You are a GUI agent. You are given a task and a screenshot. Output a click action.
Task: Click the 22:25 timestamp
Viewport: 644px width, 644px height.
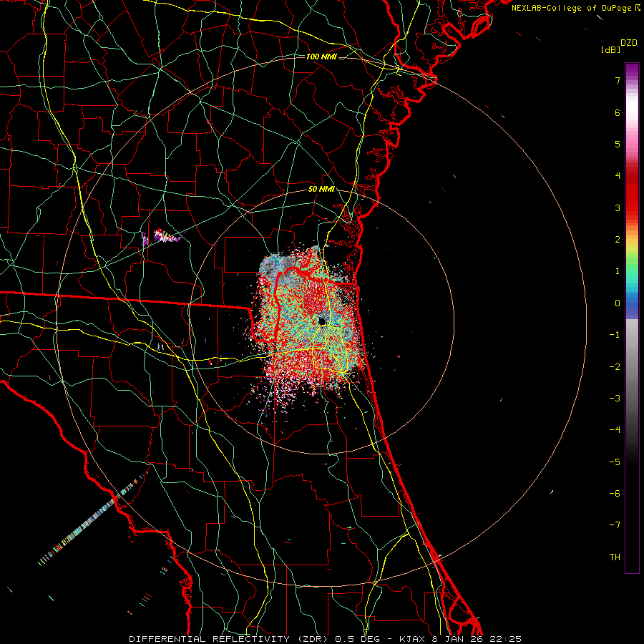point(506,639)
